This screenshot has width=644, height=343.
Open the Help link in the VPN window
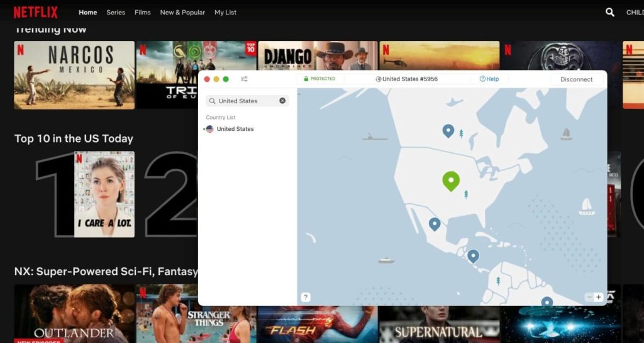489,79
